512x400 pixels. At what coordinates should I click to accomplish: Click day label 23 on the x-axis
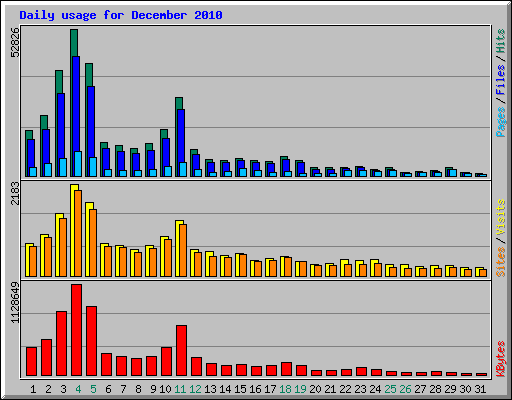tap(360, 389)
